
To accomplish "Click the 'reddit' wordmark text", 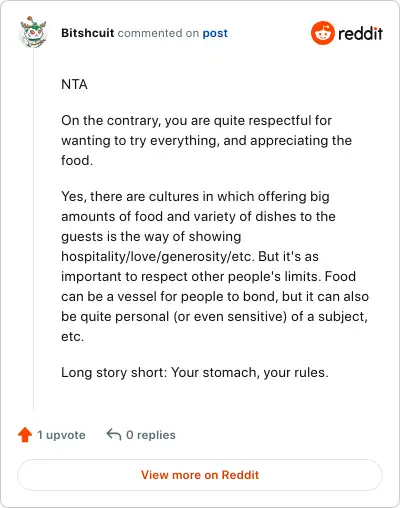I will coord(360,33).
